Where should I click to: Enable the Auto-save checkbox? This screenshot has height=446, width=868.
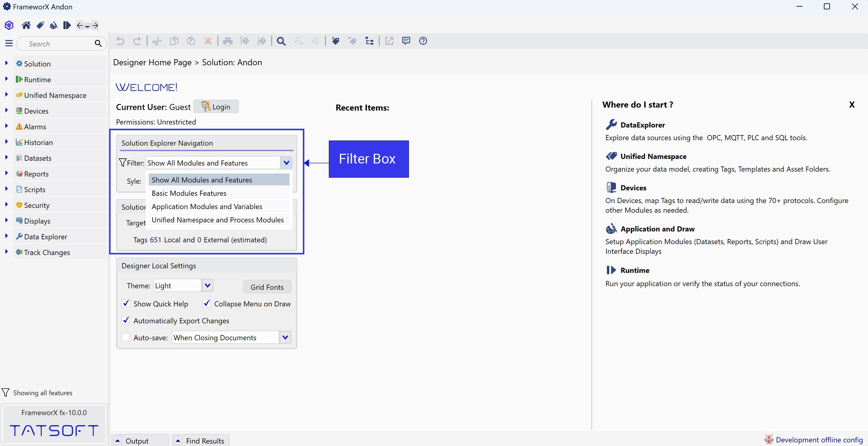coord(126,337)
